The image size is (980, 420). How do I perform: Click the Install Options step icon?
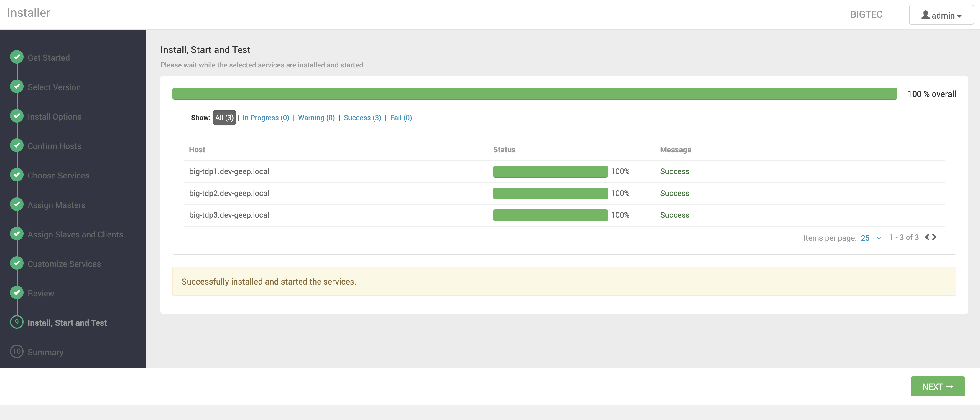click(17, 115)
